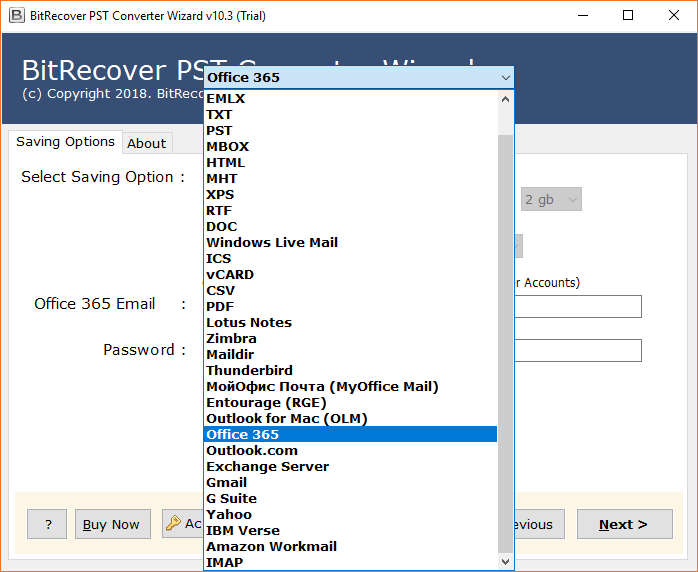Pick MBOX as saving option
The width and height of the screenshot is (698, 572).
pos(350,146)
